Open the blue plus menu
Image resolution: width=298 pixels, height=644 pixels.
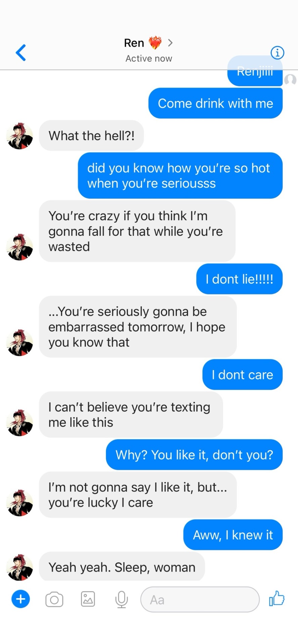pos(21,599)
